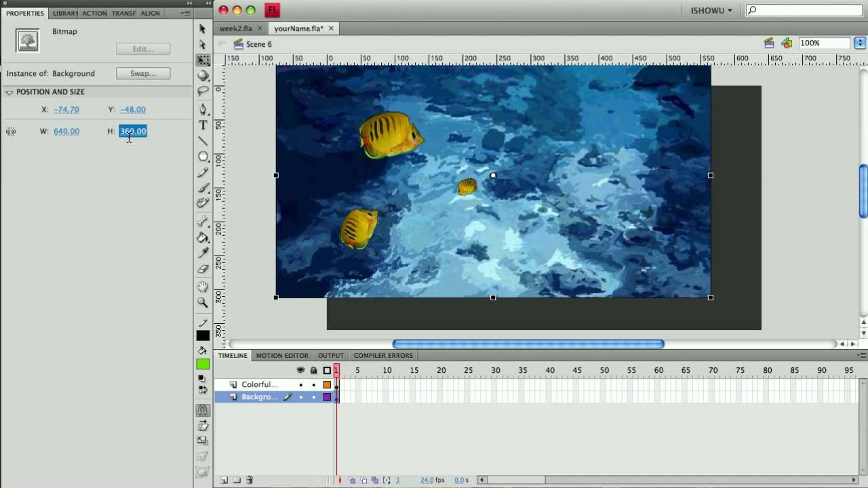
Task: Click the disabled Edit... button
Action: point(143,49)
